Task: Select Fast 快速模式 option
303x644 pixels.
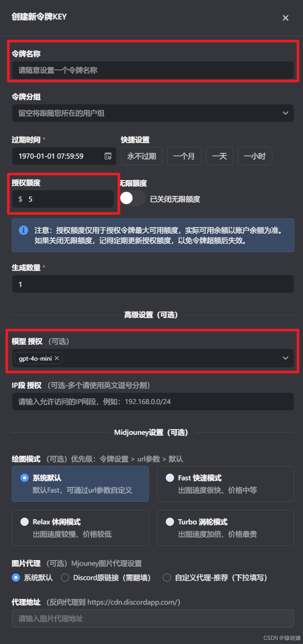Action: (225, 484)
